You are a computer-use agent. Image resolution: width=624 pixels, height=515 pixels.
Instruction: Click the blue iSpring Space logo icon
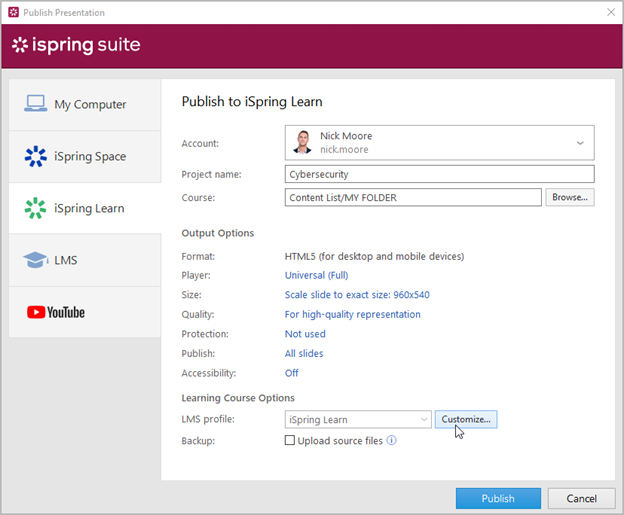point(35,156)
